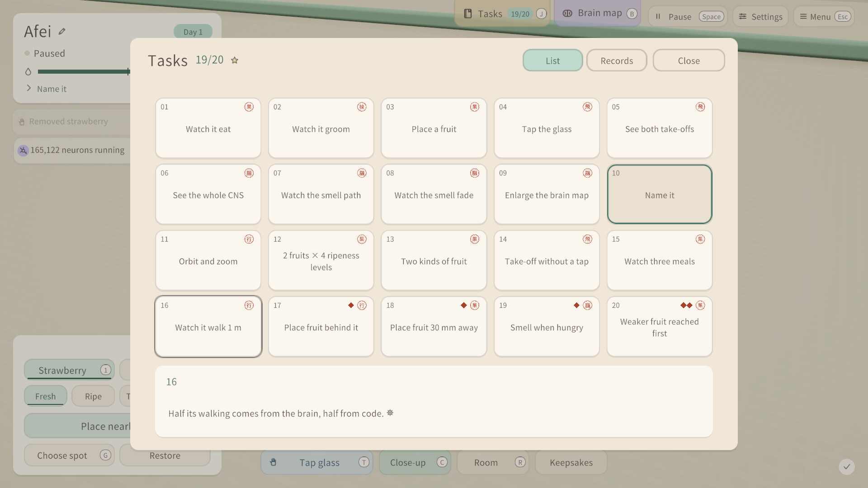
Task: Select the Fresh ripeness option
Action: tap(46, 396)
